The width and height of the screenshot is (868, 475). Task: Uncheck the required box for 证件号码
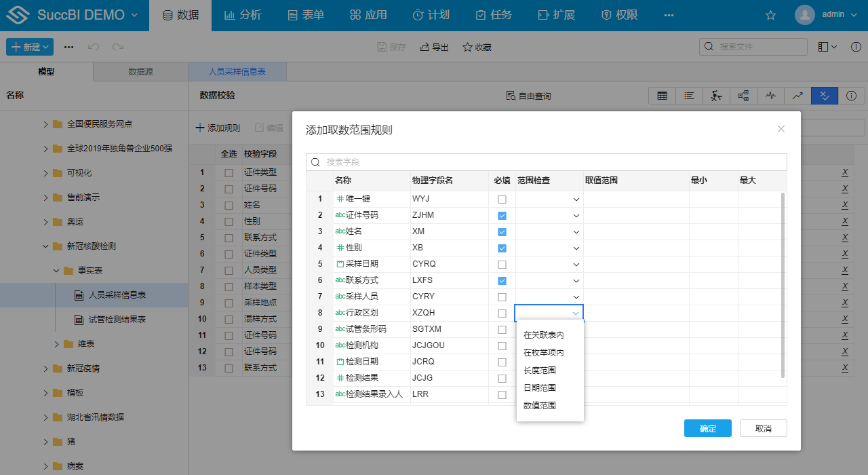(x=502, y=216)
